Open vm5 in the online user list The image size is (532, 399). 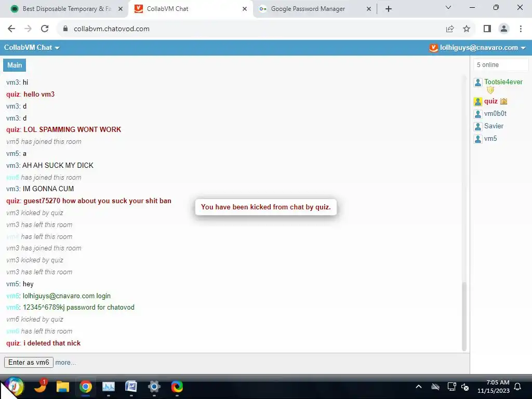pos(490,139)
